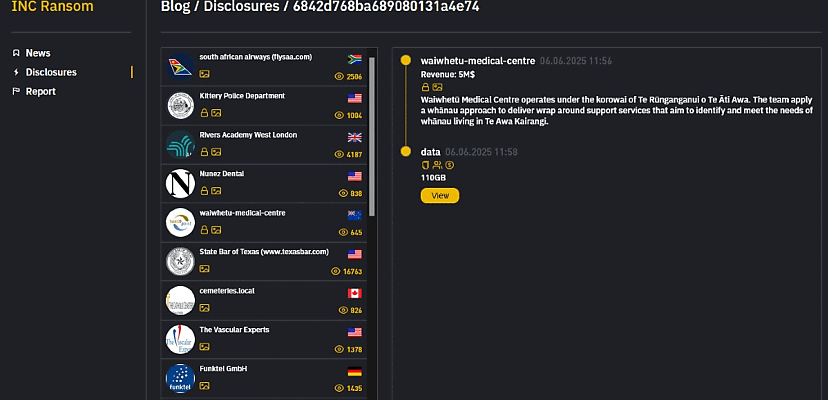Select the Kittery Police Department entry
The height and width of the screenshot is (400, 828).
[x=264, y=105]
